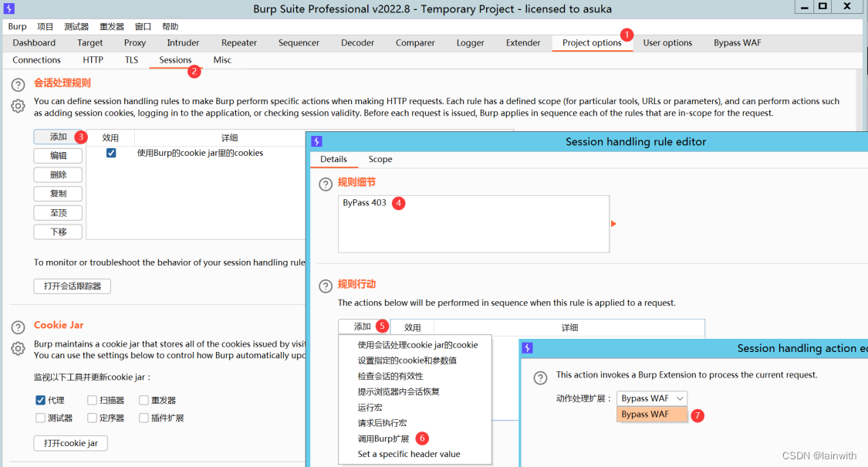
Task: Enable the 测试器 checkbox
Action: click(x=40, y=418)
